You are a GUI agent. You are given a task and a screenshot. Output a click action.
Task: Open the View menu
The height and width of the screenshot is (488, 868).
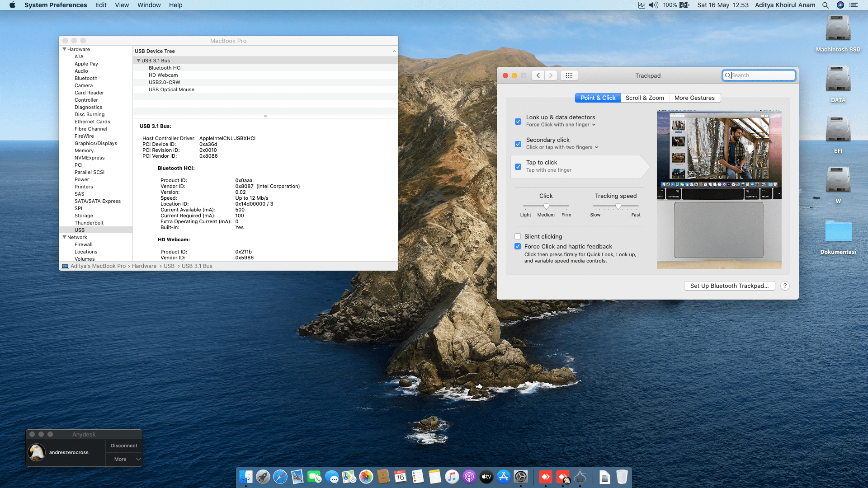tap(122, 5)
